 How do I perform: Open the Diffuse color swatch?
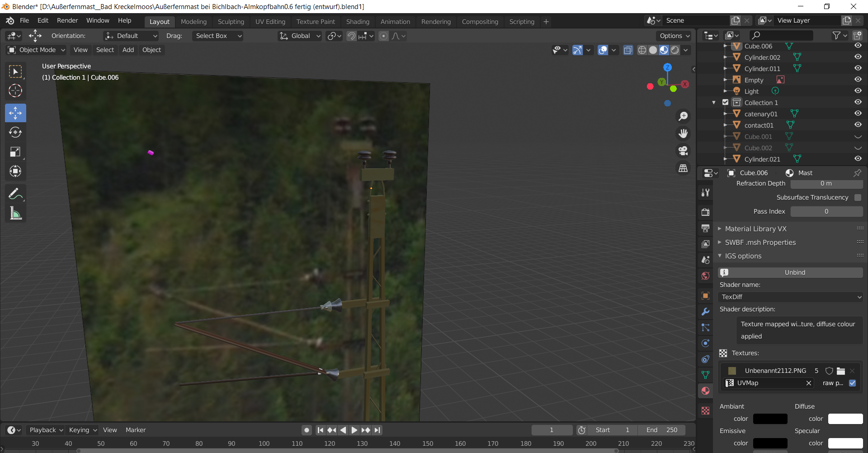point(845,419)
